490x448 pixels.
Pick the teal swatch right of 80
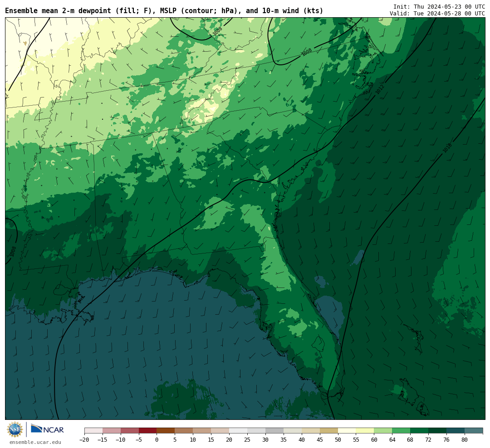(474, 431)
